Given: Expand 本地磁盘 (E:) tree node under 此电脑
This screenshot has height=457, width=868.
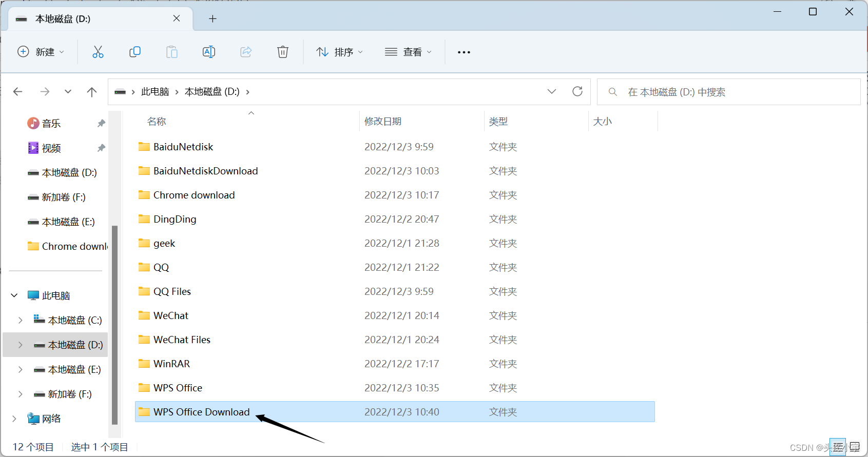Looking at the screenshot, I should pos(20,369).
